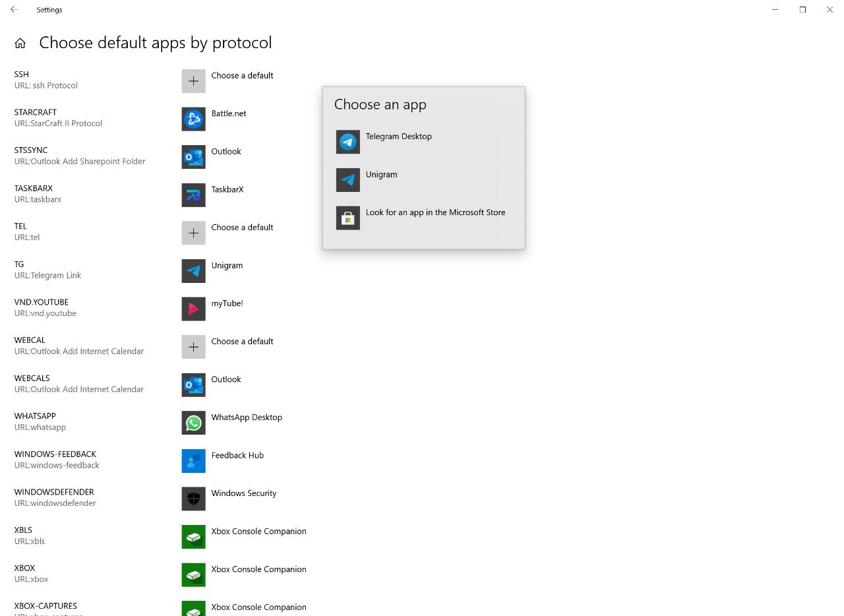Click the TG protocol name

click(x=19, y=264)
